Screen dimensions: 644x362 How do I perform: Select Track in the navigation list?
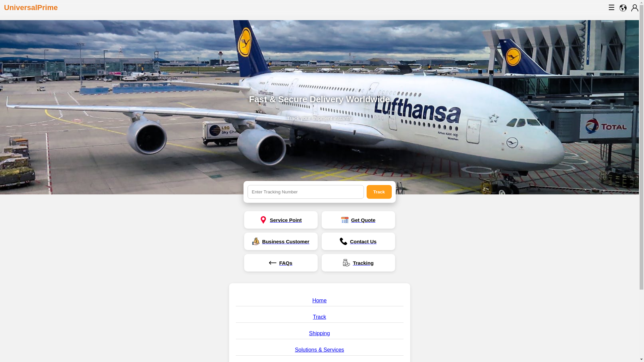(x=319, y=317)
